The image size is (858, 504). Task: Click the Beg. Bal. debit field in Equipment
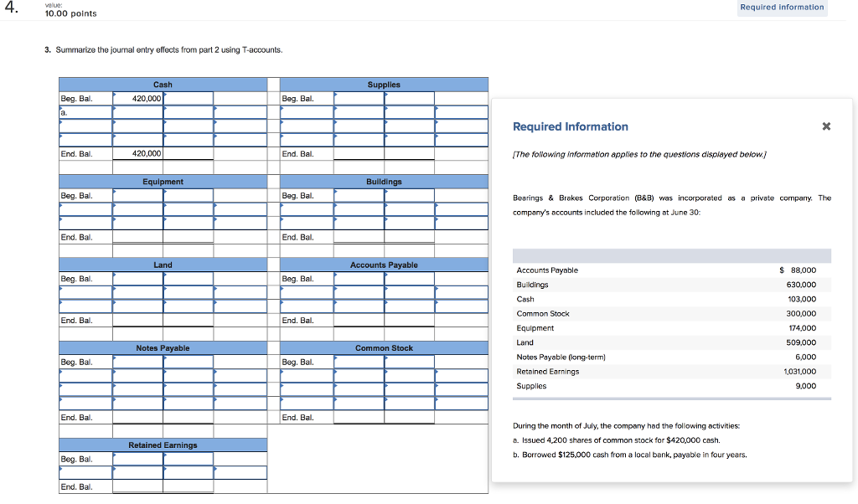(137, 195)
